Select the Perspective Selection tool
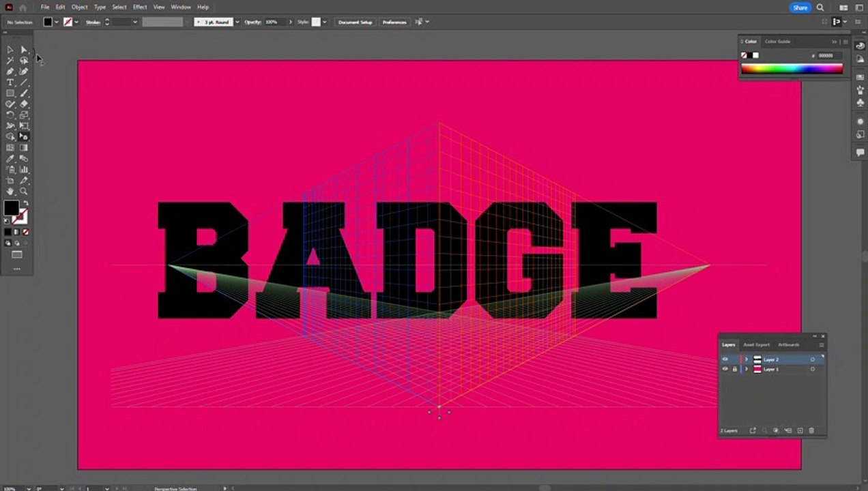This screenshot has width=868, height=491. pyautogui.click(x=24, y=137)
